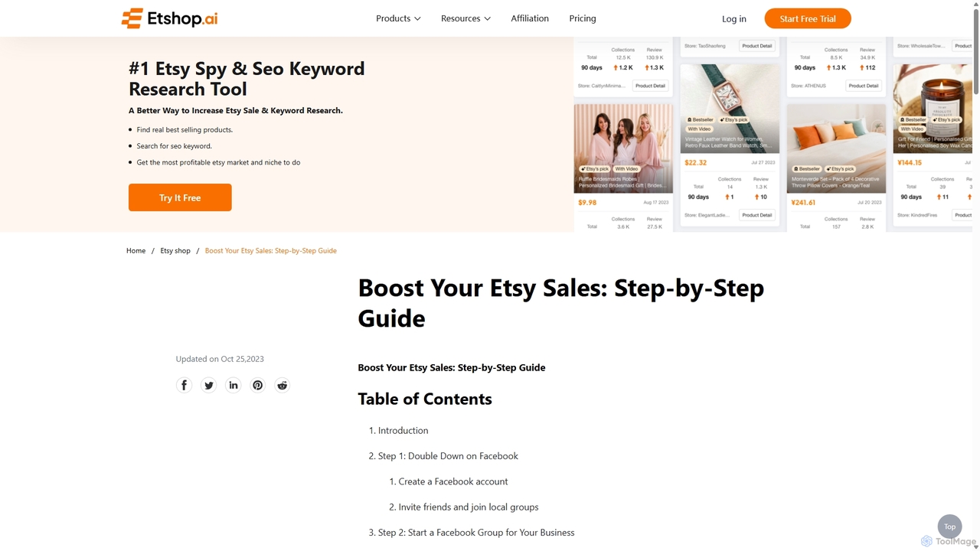
Task: Click Product Detail for the ElegantLadie store
Action: click(x=756, y=215)
